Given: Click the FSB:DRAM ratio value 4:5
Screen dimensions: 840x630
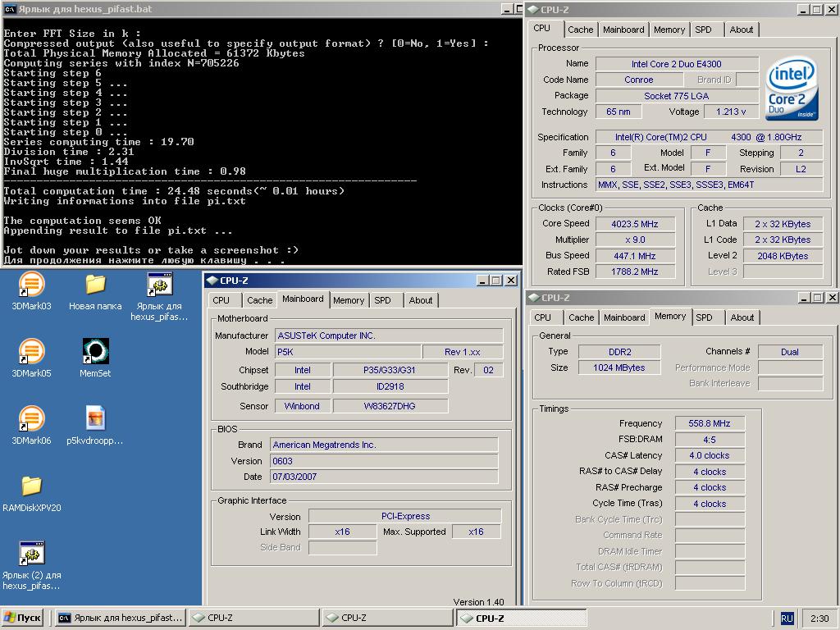Looking at the screenshot, I should pyautogui.click(x=710, y=440).
